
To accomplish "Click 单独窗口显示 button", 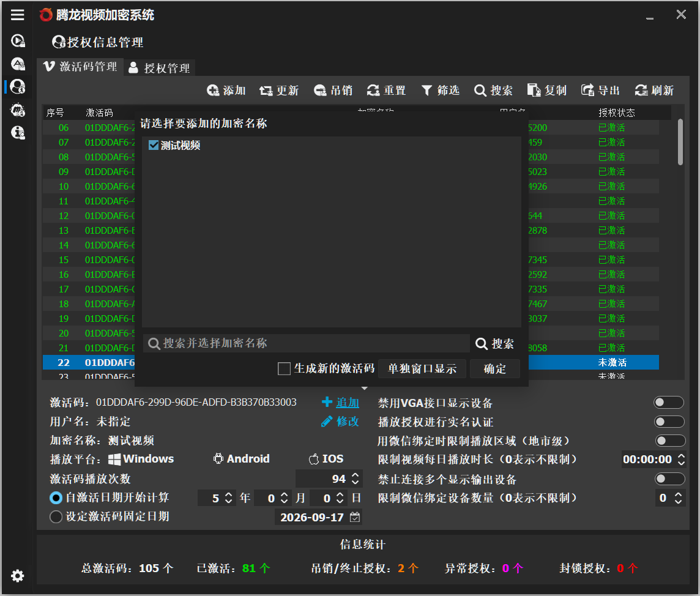I will pyautogui.click(x=422, y=369).
